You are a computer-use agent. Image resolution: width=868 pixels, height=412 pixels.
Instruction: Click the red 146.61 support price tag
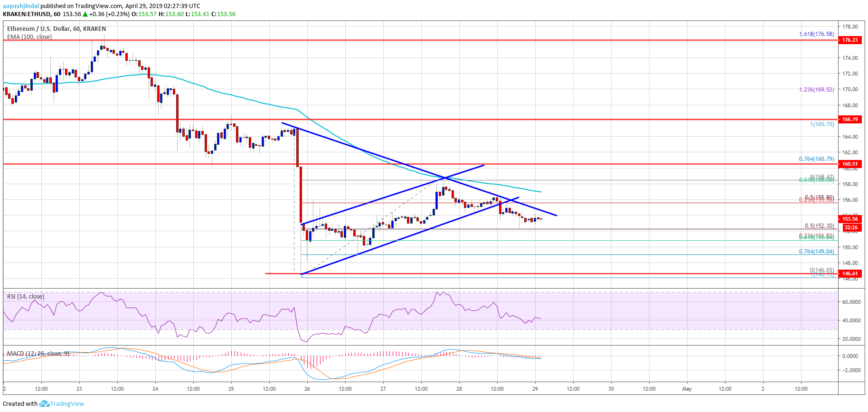click(x=850, y=274)
